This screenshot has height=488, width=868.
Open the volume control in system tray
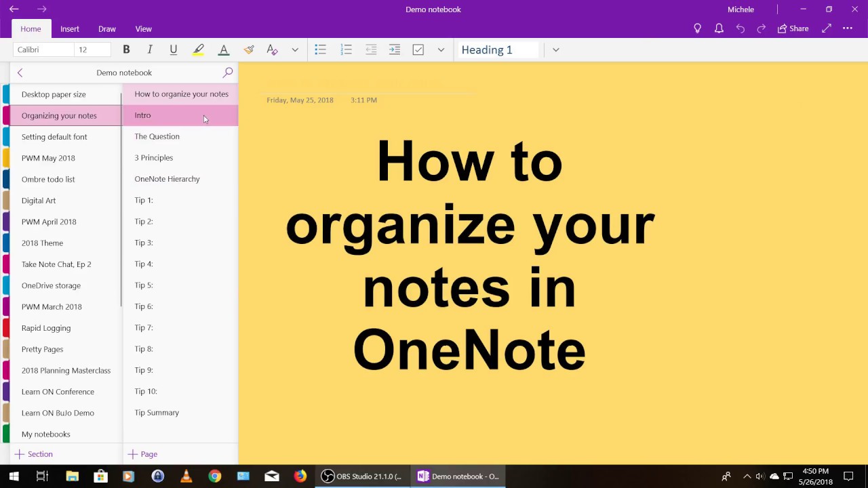click(760, 476)
